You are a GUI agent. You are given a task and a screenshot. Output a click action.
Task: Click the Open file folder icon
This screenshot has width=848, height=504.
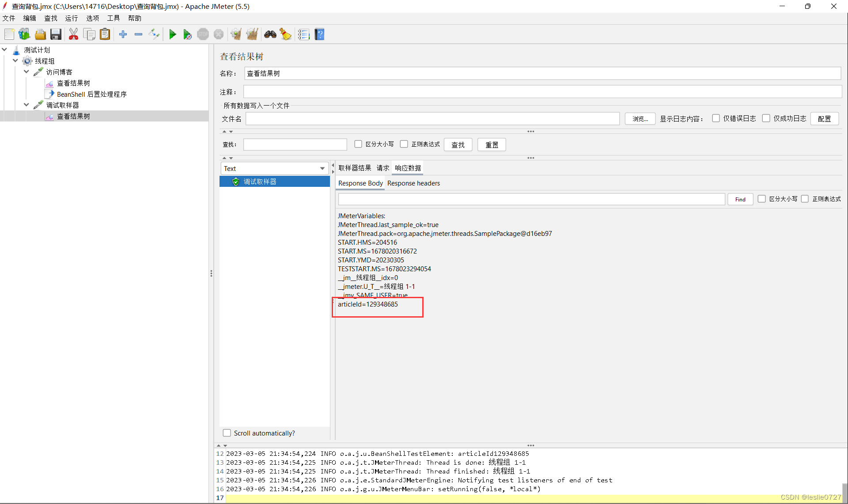(x=40, y=34)
